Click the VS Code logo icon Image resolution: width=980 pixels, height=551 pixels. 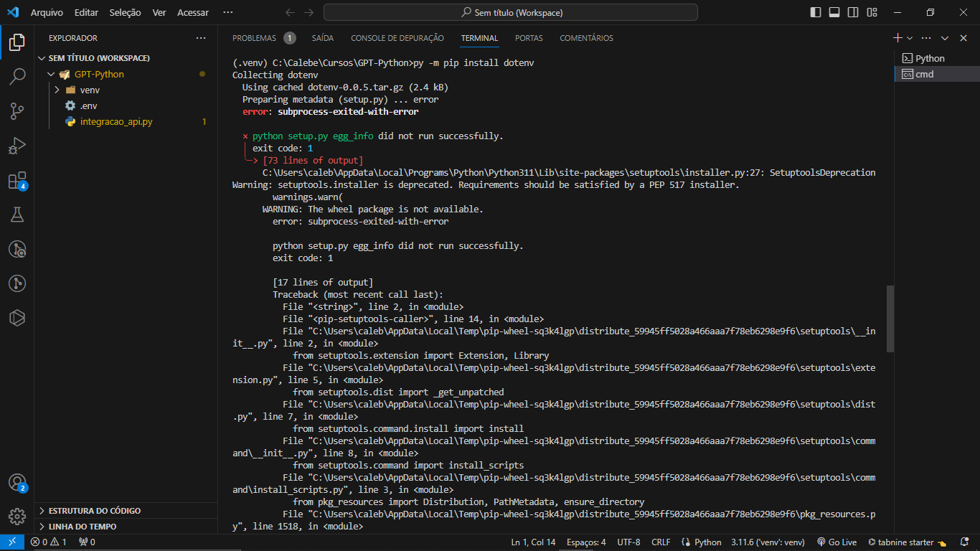pos(12,12)
